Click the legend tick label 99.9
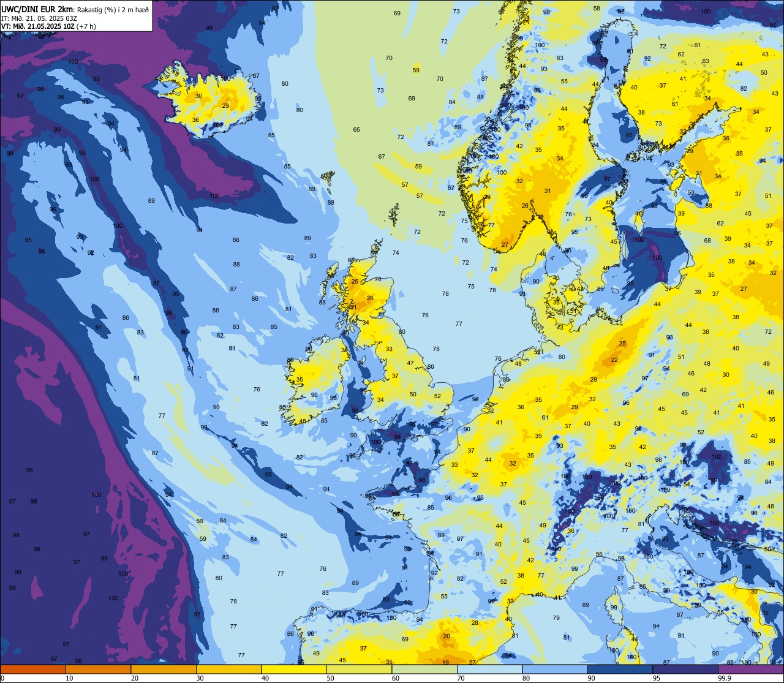Image resolution: width=784 pixels, height=683 pixels. click(x=725, y=678)
